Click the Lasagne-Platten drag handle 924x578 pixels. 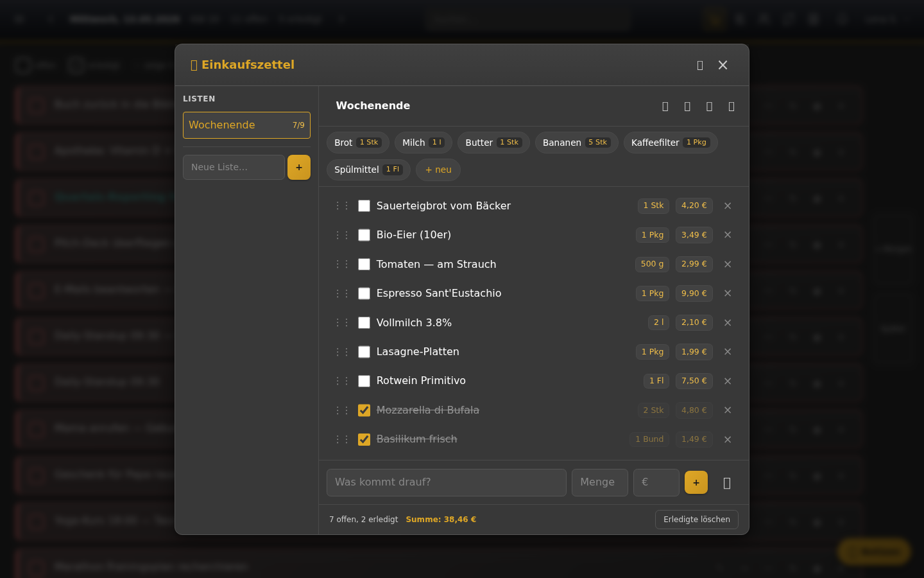342,352
